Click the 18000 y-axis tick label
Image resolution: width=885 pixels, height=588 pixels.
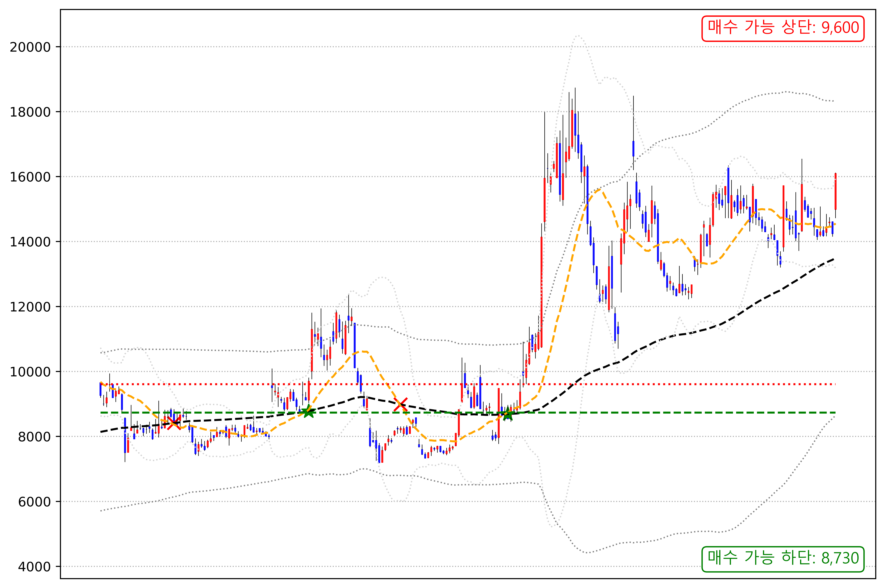[x=30, y=112]
